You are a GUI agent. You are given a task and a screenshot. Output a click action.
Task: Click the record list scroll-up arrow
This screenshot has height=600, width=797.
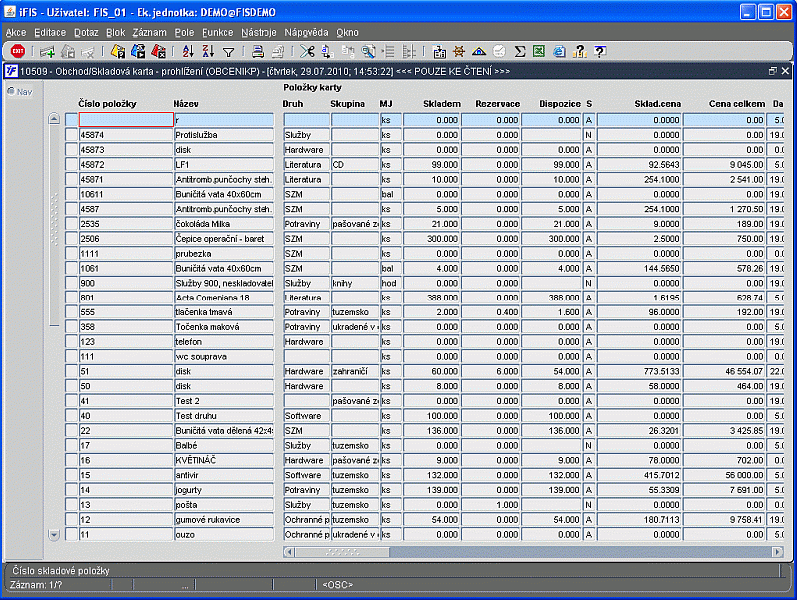click(x=54, y=119)
